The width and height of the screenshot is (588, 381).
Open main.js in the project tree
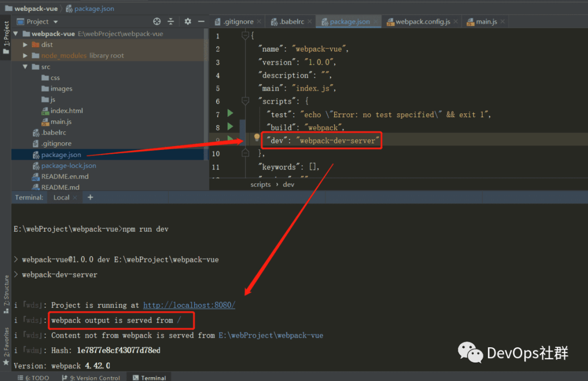(x=57, y=122)
